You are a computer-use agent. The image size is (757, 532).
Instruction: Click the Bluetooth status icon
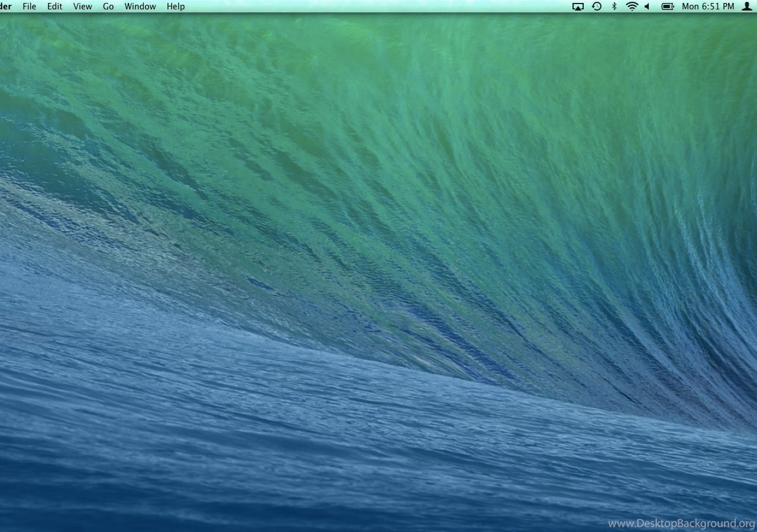[x=614, y=7]
